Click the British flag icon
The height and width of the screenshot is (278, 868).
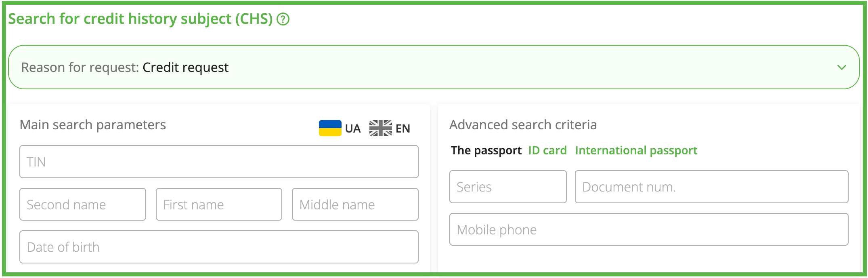pos(380,128)
